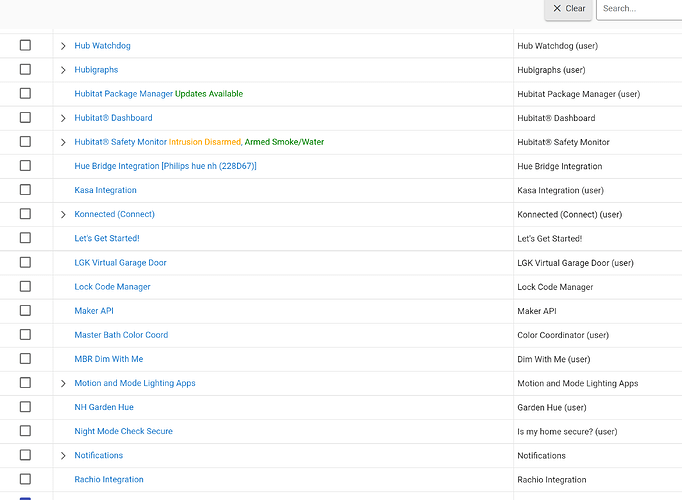Viewport: 682px width, 500px height.
Task: Open the Notifications app link
Action: click(99, 455)
